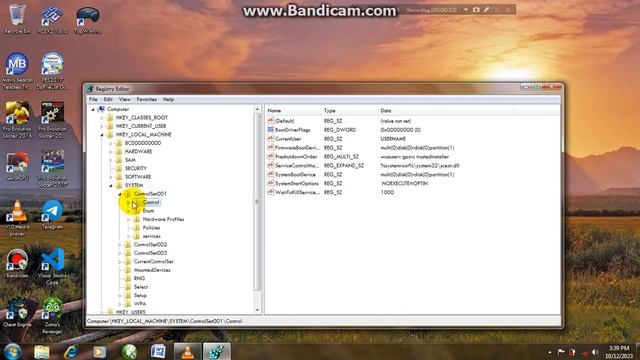Click the Bandicam screenshot camera icon
This screenshot has height=360, width=640.
click(476, 9)
